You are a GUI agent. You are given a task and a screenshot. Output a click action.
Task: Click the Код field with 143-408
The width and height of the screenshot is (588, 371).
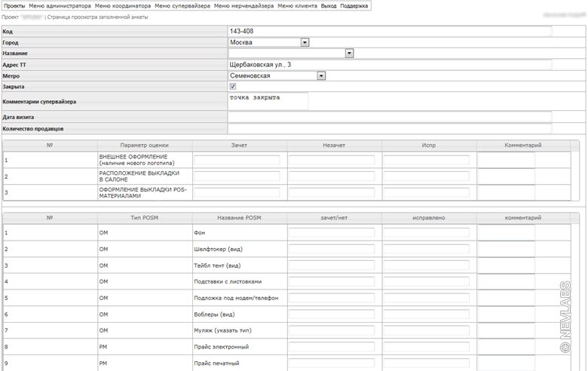click(x=390, y=32)
